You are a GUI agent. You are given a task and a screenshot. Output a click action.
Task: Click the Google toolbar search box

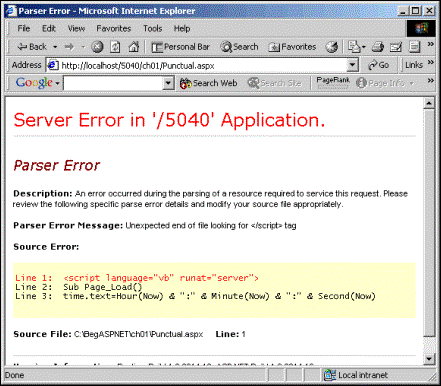pos(113,83)
